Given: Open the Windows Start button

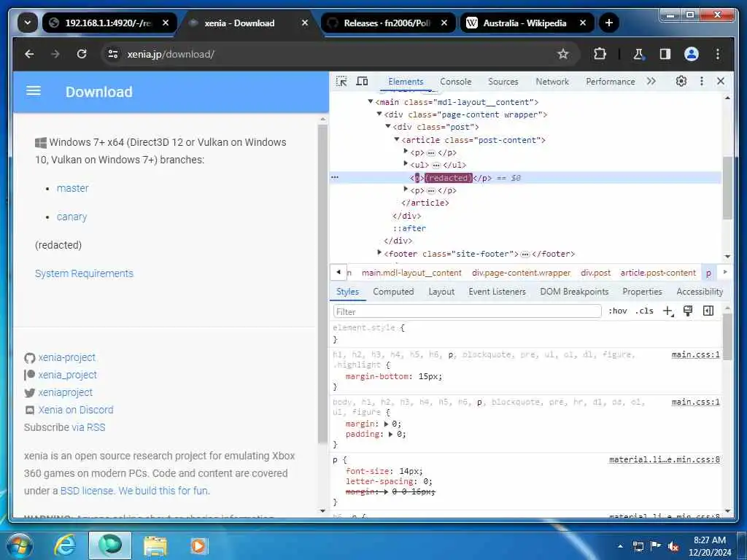Looking at the screenshot, I should click(19, 545).
